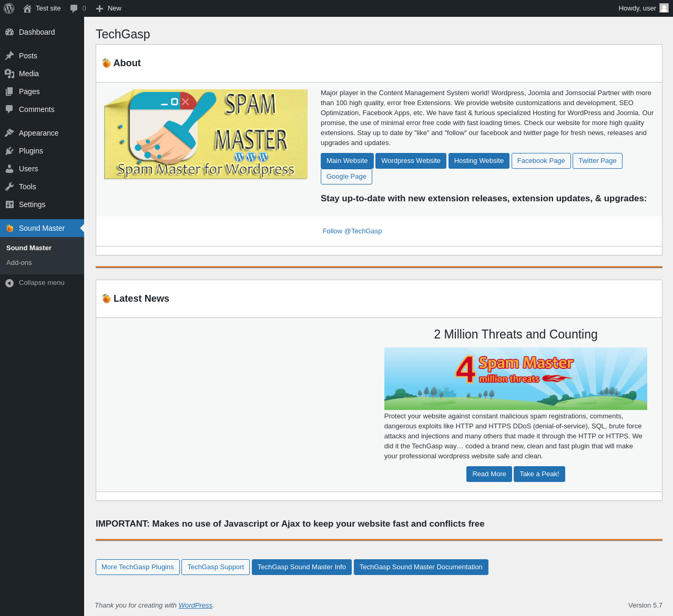Click the Spam Master for Wordpress banner image
Image resolution: width=673 pixels, height=616 pixels.
pyautogui.click(x=206, y=135)
